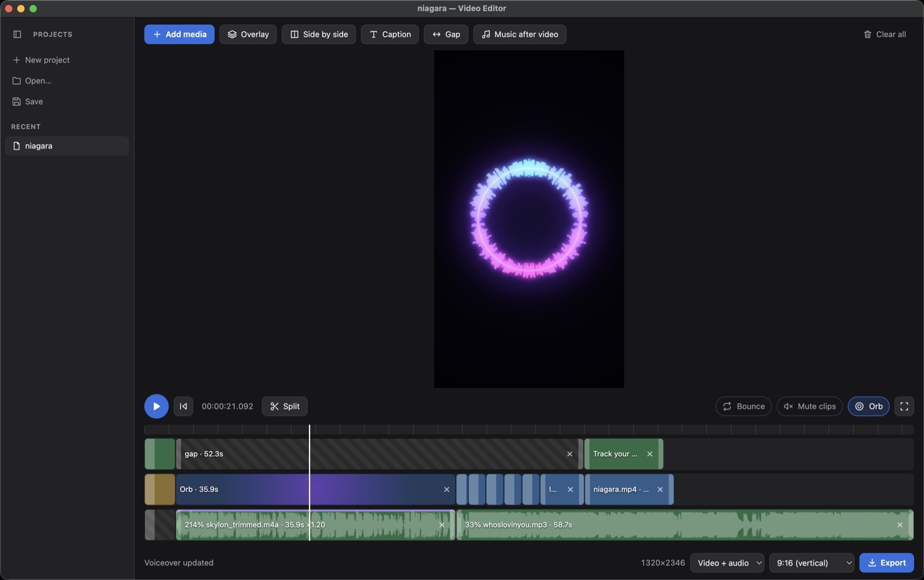The height and width of the screenshot is (580, 924).
Task: Delete the whoslovinyou.mp3 audio clip
Action: pos(900,525)
